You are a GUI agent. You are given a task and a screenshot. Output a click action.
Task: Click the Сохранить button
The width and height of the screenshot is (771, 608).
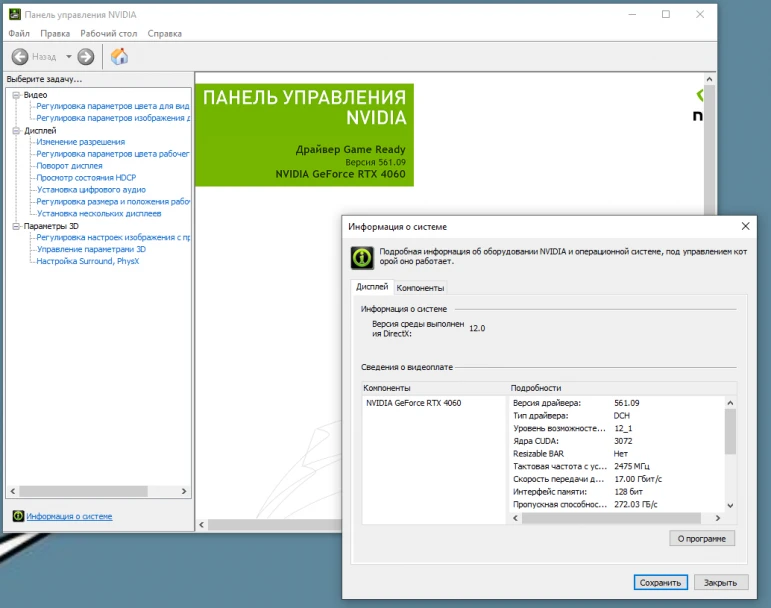point(660,582)
